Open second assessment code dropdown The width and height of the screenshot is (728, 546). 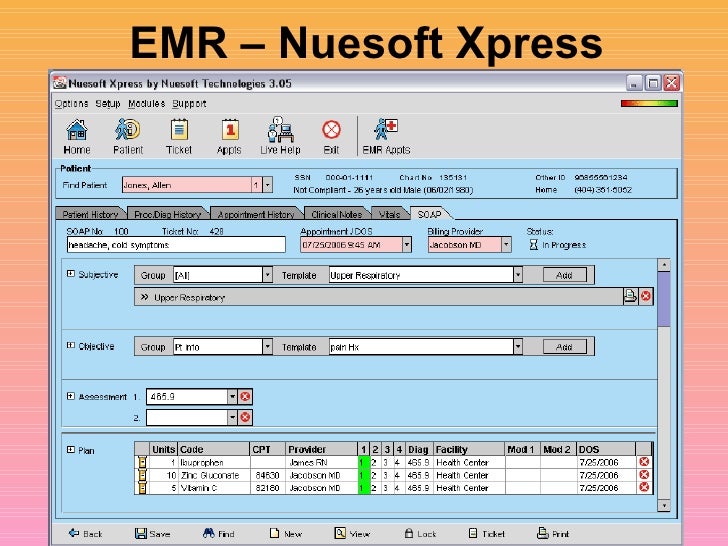coord(232,417)
